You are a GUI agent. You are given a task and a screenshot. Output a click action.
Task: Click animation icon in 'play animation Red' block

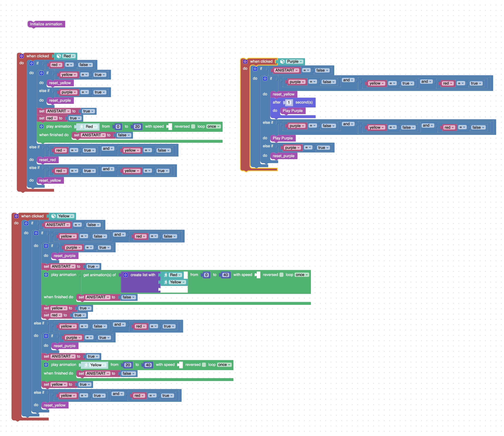(81, 127)
